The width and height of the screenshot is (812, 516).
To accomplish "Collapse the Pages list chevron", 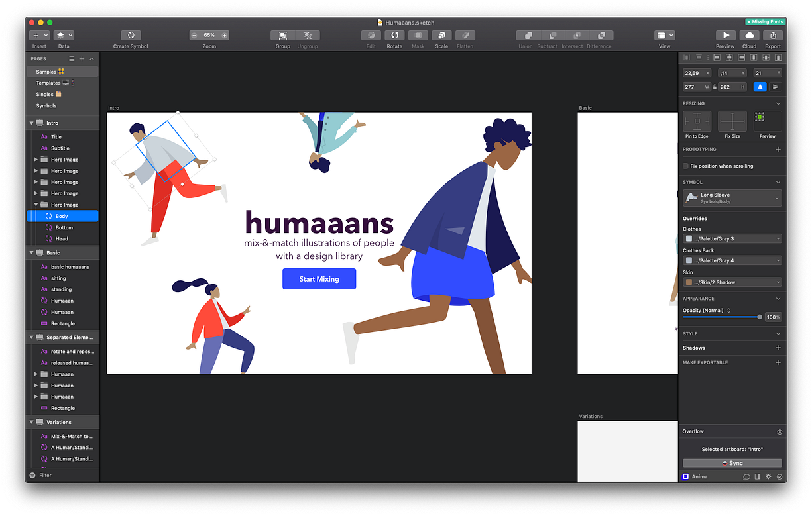I will tap(91, 58).
